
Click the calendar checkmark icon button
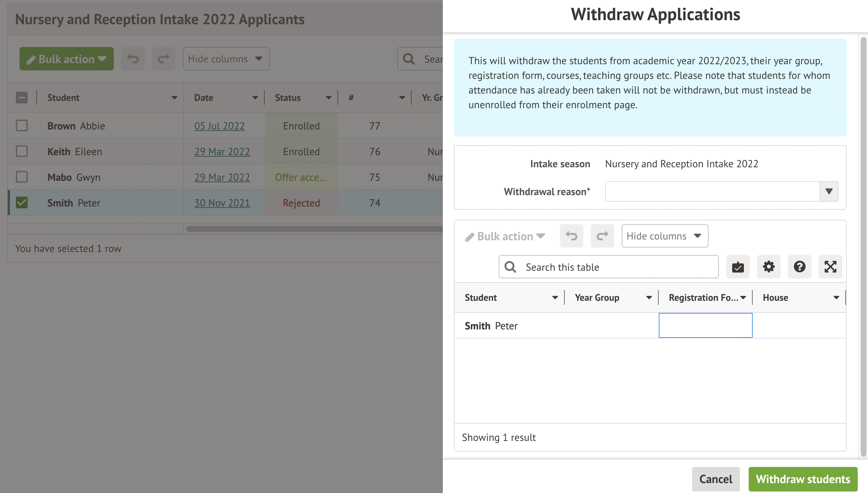[738, 267]
